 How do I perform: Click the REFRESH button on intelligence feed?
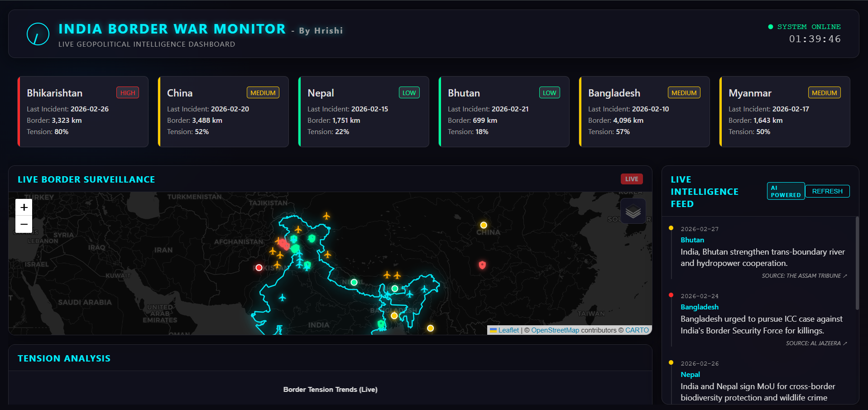click(x=827, y=191)
